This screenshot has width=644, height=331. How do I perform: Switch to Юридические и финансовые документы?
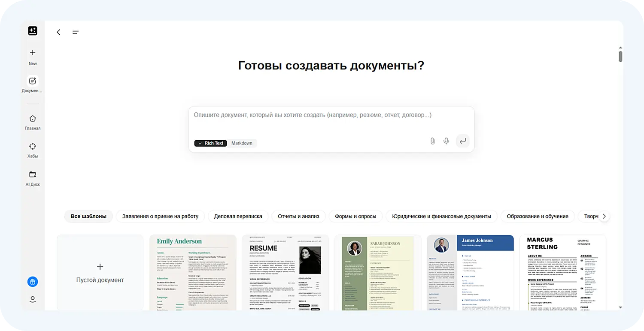pyautogui.click(x=441, y=216)
